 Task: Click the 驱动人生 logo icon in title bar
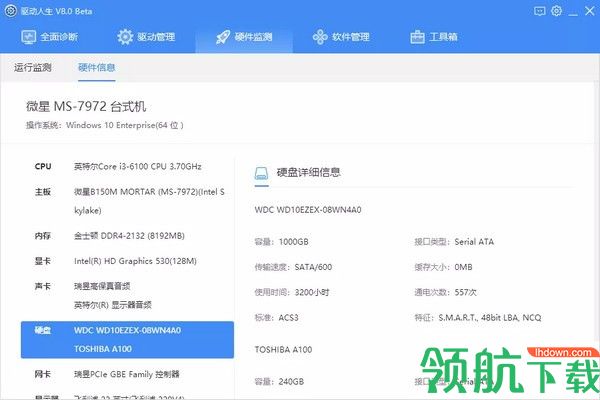point(10,11)
